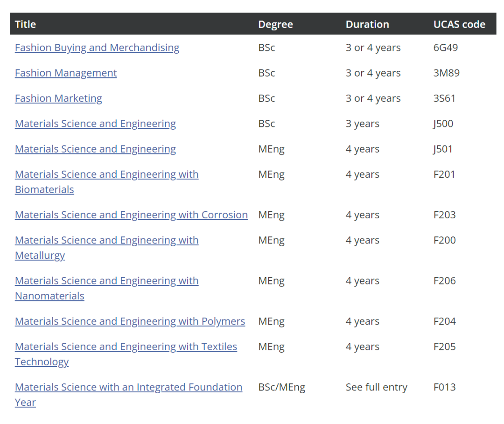Click the BSc/MEng degree cell
This screenshot has height=424, width=504.
tap(281, 387)
